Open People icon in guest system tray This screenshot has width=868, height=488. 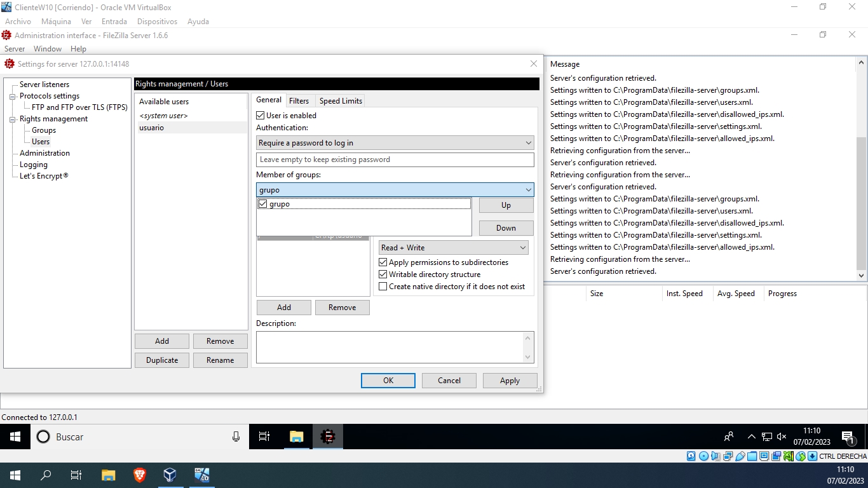pos(729,437)
